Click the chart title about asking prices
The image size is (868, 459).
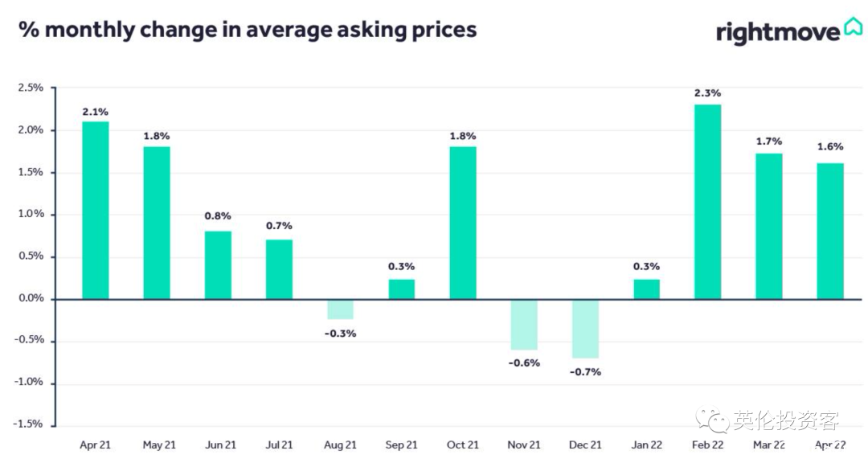[248, 30]
